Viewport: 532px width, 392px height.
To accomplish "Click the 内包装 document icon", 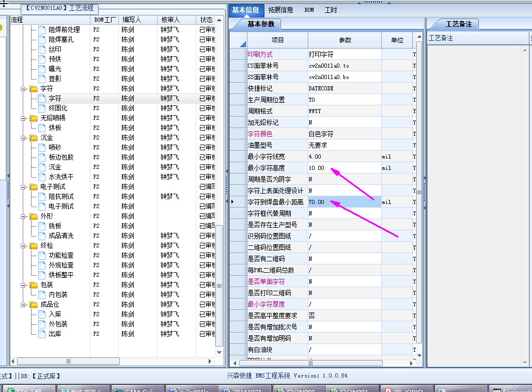I will tap(42, 295).
